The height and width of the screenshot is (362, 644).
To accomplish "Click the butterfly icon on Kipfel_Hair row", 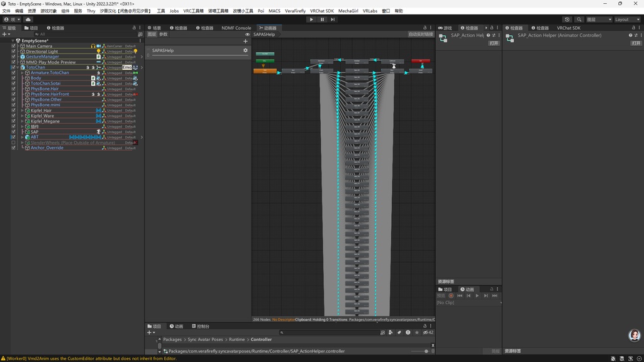I will (99, 111).
